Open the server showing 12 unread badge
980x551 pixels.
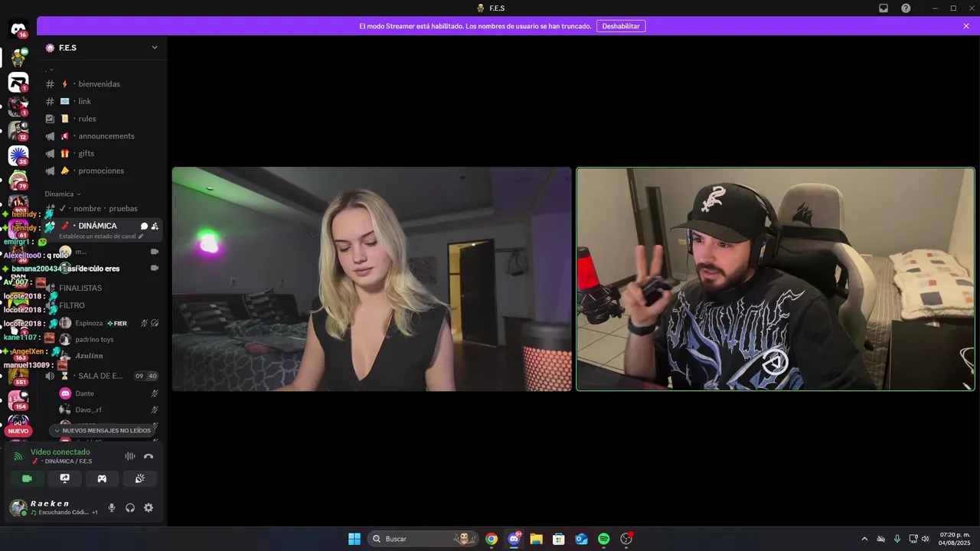point(18,131)
